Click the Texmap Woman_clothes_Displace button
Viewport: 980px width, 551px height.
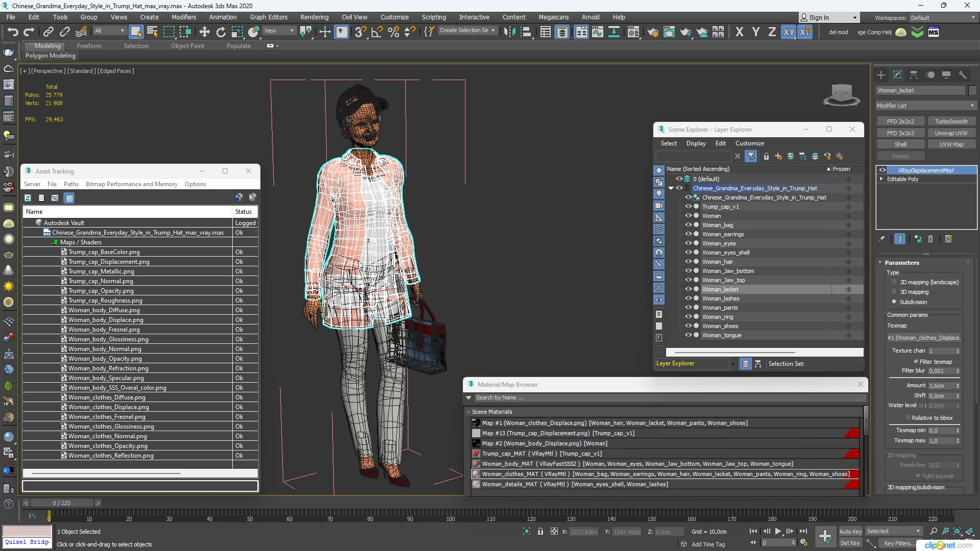tap(924, 338)
